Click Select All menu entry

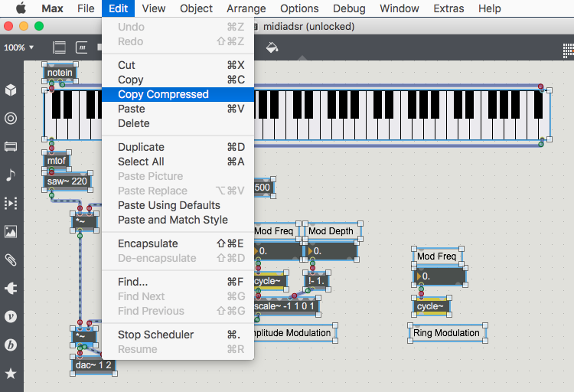click(141, 162)
